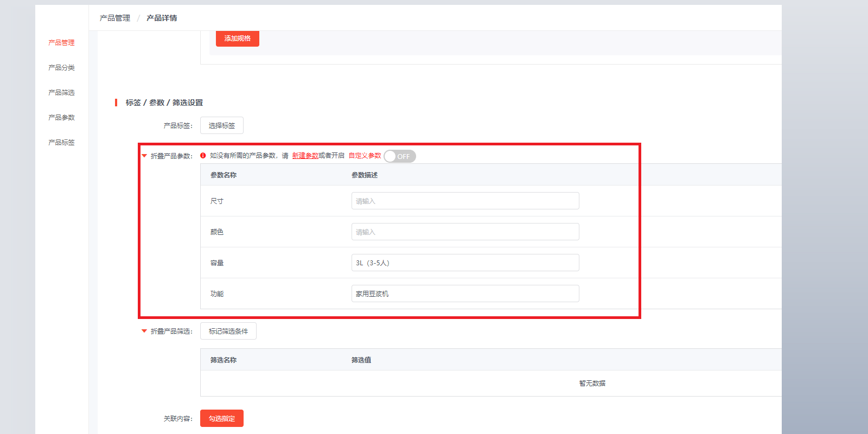Image resolution: width=868 pixels, height=434 pixels.
Task: Focus the 颜色 description input
Action: coord(465,232)
